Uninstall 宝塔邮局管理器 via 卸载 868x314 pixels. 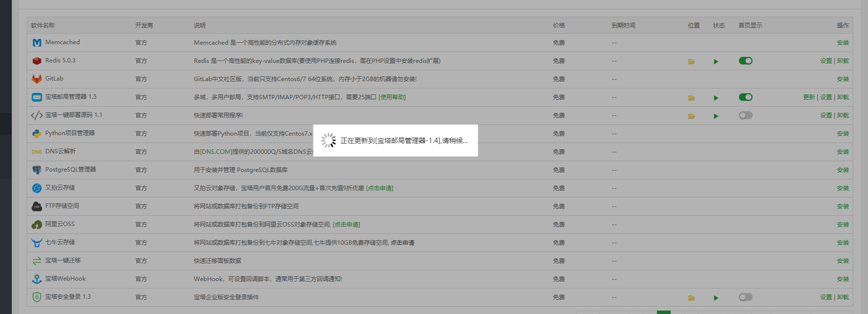tap(843, 97)
